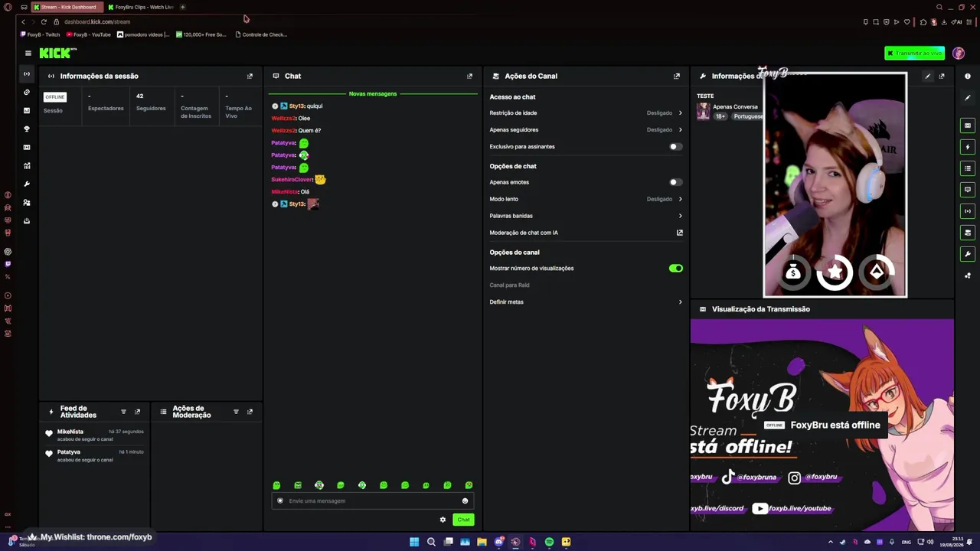980x551 pixels.
Task: Open Controle de Check... bookmark
Action: (x=261, y=34)
